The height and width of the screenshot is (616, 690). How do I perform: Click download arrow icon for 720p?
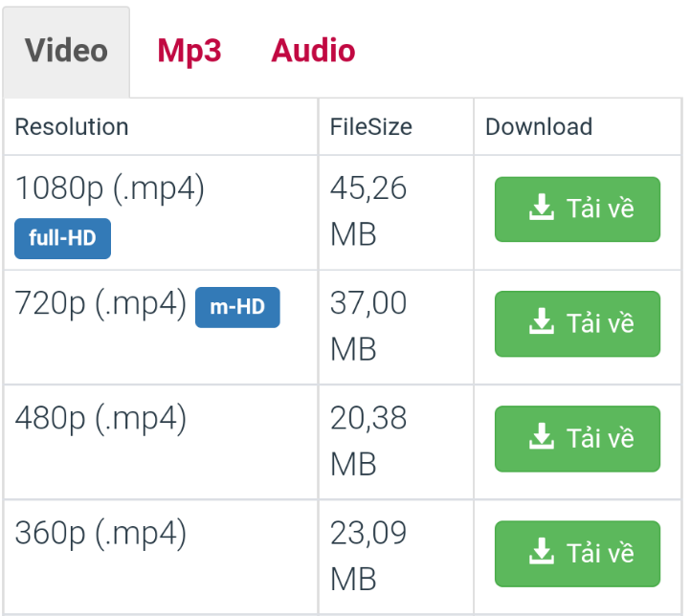pyautogui.click(x=542, y=322)
